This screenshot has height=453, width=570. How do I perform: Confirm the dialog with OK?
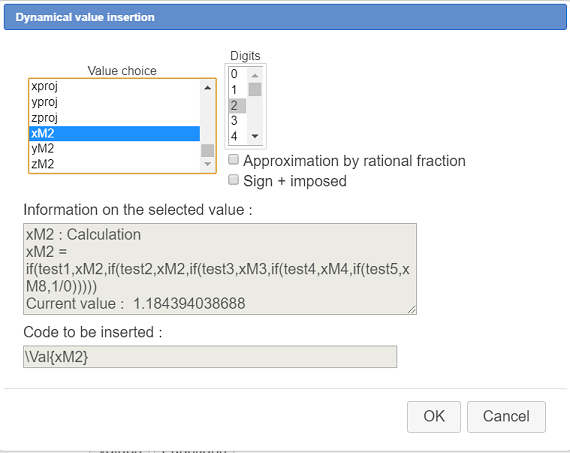click(434, 417)
